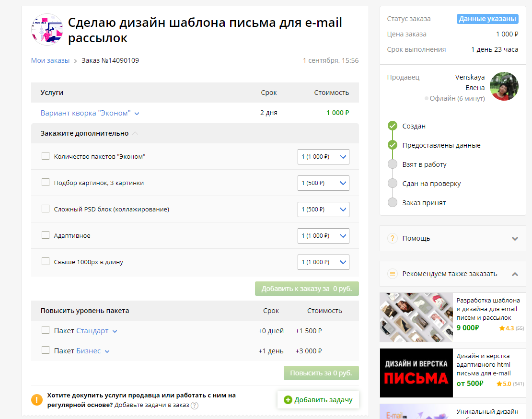
Task: Open quantity dropdown for Адаптивное
Action: [324, 236]
